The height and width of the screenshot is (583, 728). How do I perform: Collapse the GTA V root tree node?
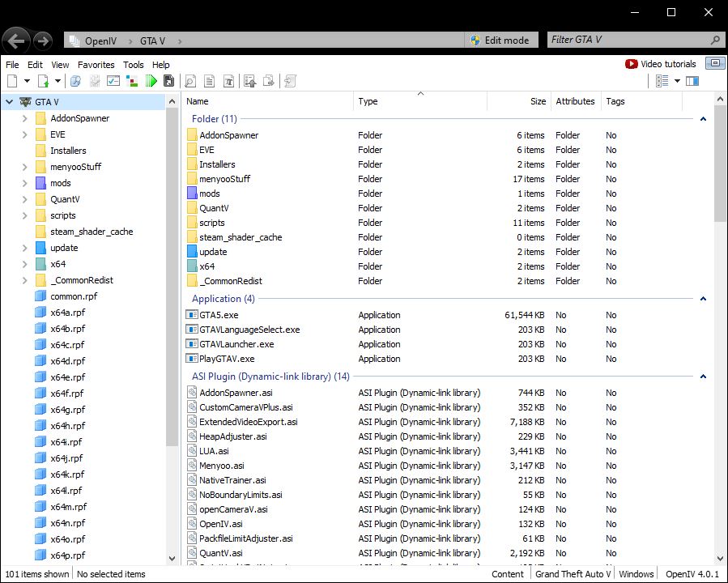tap(9, 102)
